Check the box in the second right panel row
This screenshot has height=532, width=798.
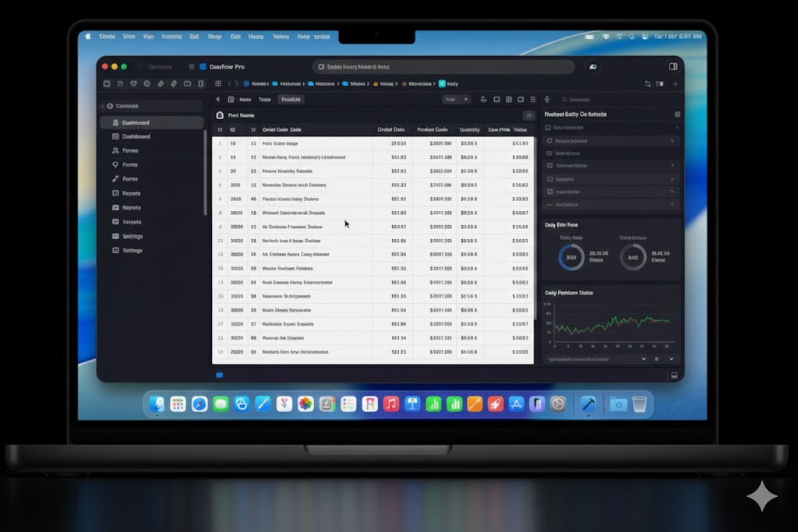pyautogui.click(x=549, y=141)
